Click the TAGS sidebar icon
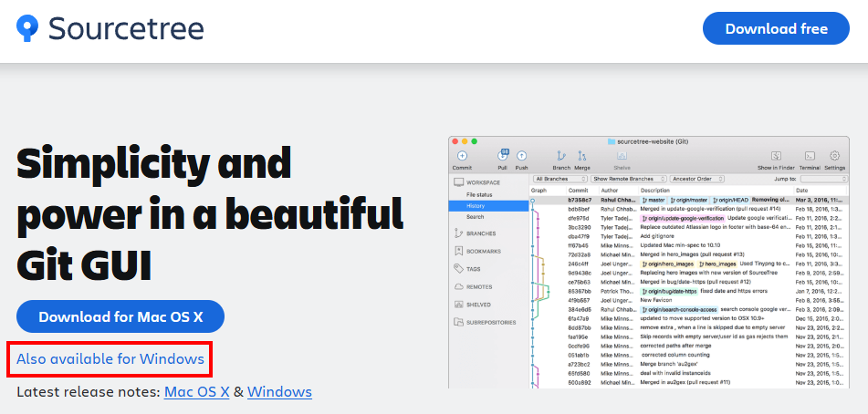The width and height of the screenshot is (868, 414). (x=458, y=269)
